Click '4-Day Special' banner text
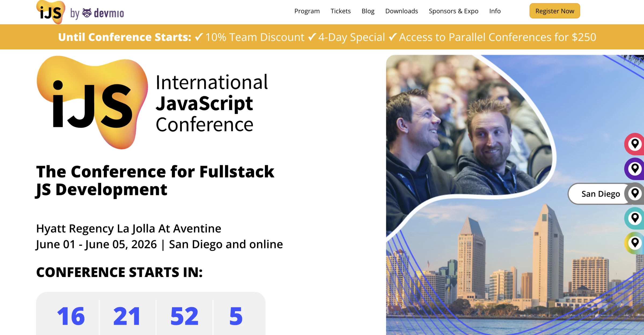Image resolution: width=644 pixels, height=335 pixels. pyautogui.click(x=352, y=37)
